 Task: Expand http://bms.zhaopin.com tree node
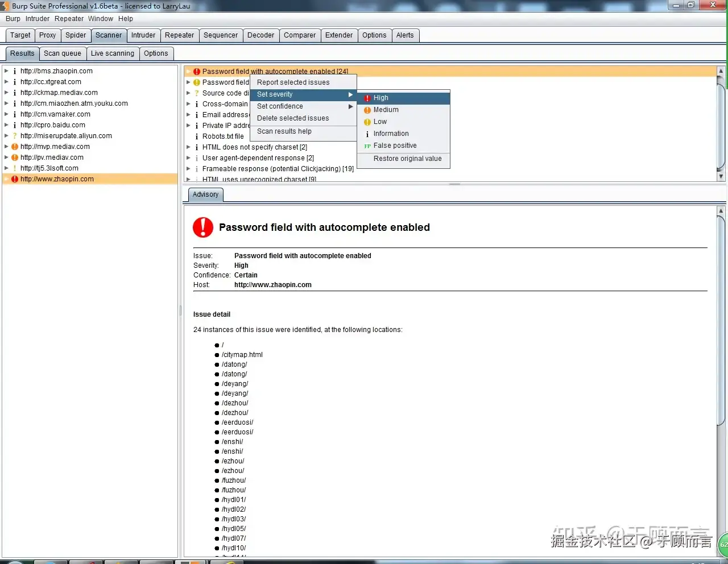point(6,71)
